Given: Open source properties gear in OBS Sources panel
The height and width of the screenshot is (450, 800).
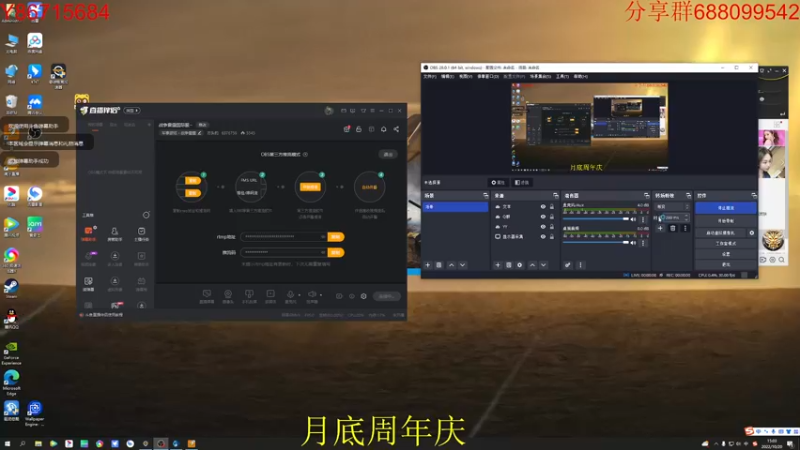Looking at the screenshot, I should (520, 265).
